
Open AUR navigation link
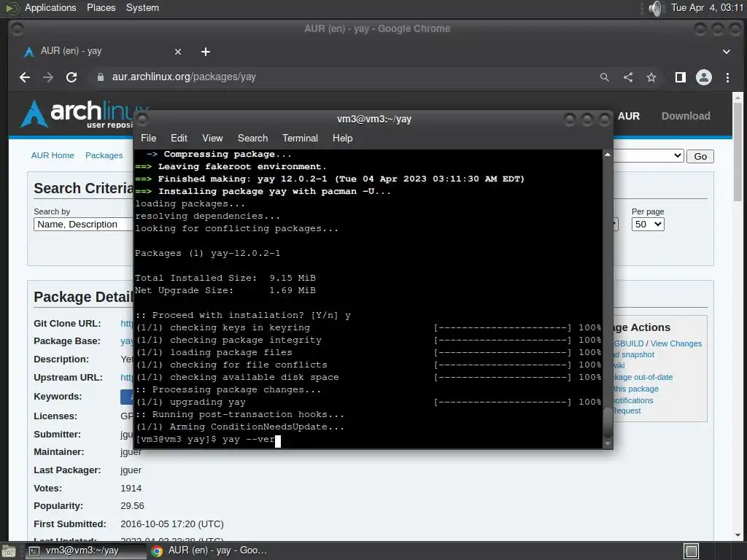(x=628, y=116)
